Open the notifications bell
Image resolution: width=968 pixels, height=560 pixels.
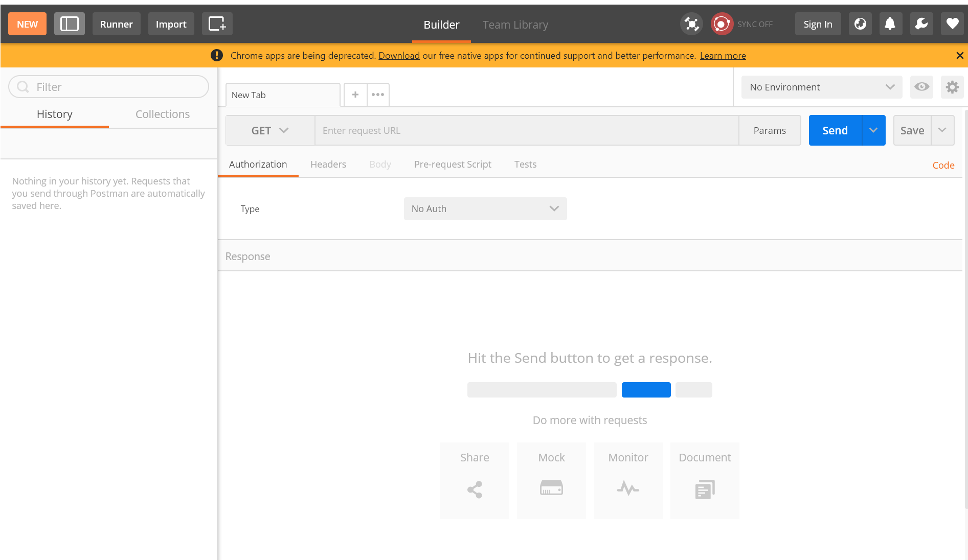tap(890, 24)
